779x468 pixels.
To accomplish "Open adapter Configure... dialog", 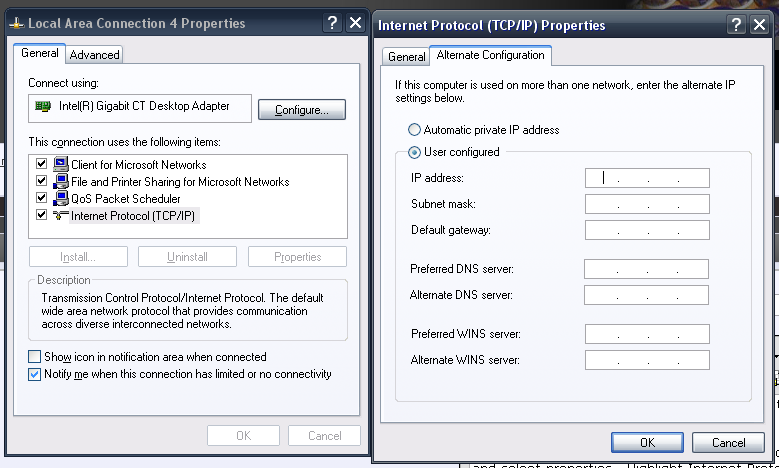I will (x=302, y=110).
